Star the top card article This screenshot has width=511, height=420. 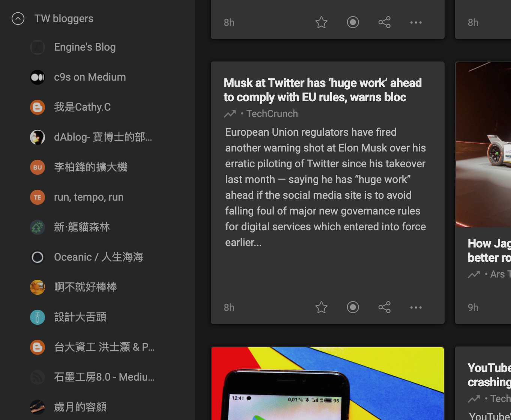(322, 22)
